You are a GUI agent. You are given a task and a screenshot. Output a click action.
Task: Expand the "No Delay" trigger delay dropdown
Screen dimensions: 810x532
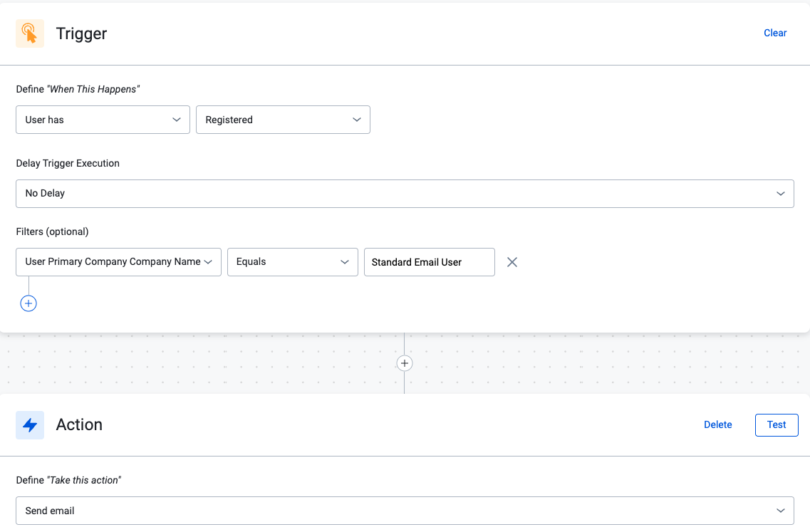pos(405,194)
